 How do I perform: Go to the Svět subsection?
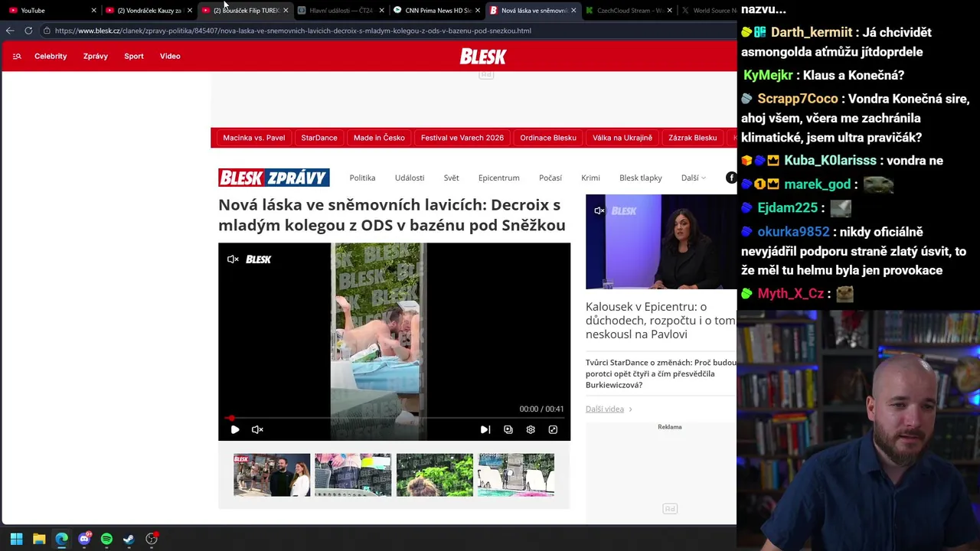(x=452, y=178)
